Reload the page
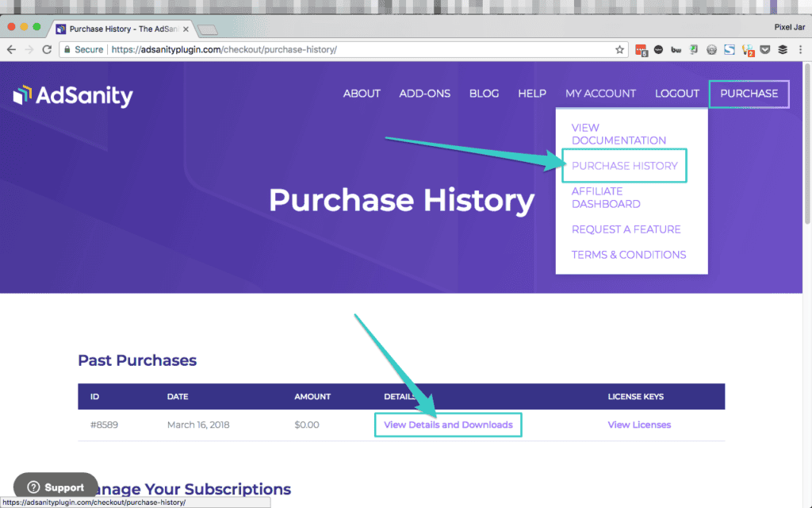 48,49
